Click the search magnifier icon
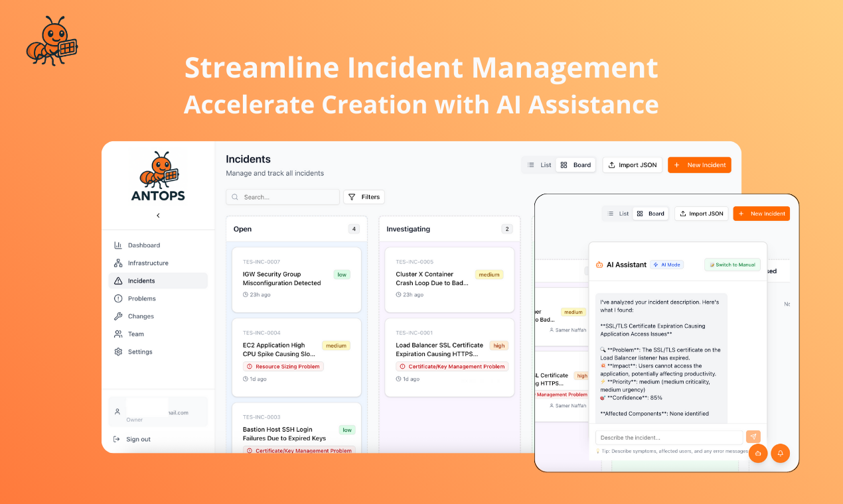843x504 pixels. click(x=236, y=197)
